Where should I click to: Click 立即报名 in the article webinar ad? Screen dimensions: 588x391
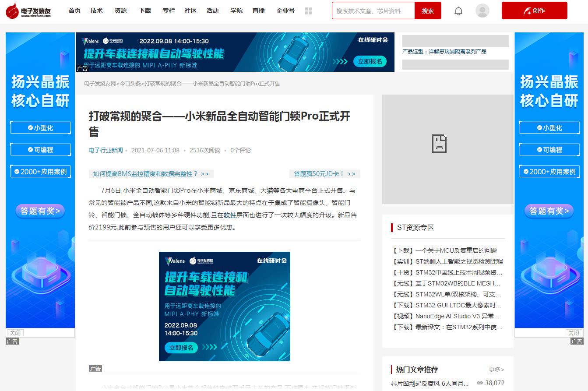pyautogui.click(x=181, y=348)
